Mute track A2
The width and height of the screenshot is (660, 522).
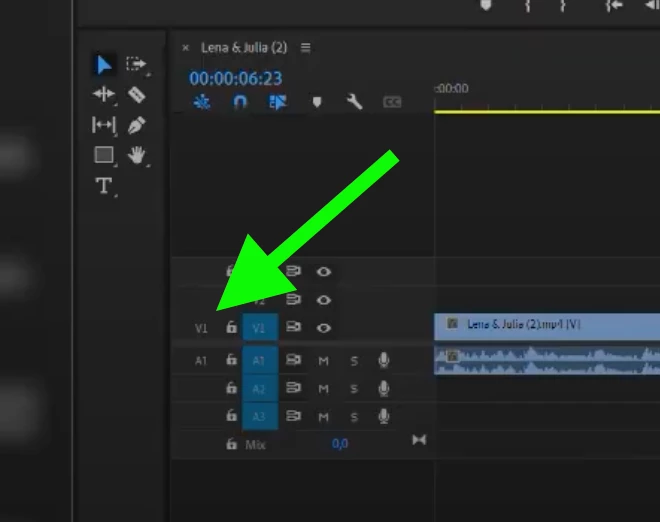[x=323, y=389]
